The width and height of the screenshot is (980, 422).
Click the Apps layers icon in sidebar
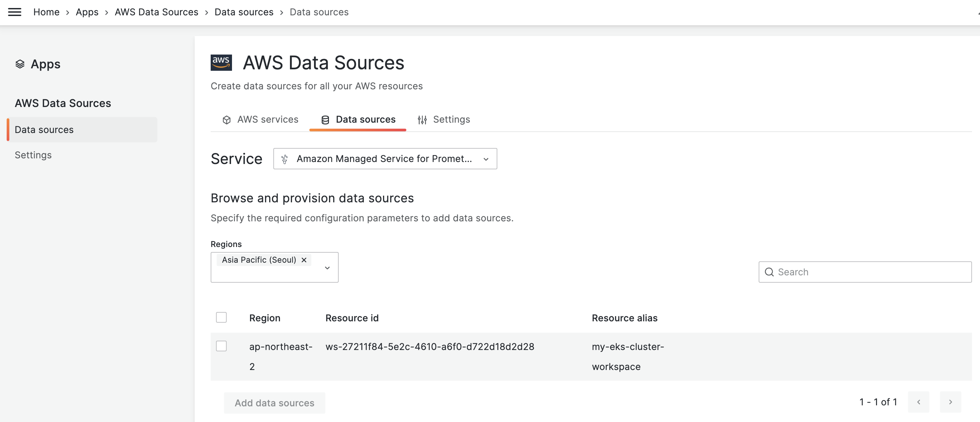(x=20, y=64)
